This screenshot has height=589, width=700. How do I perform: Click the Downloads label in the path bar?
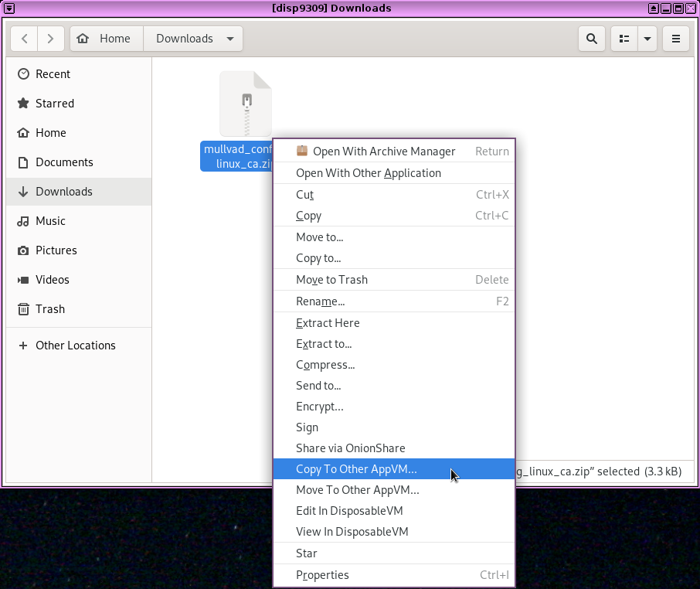[185, 39]
